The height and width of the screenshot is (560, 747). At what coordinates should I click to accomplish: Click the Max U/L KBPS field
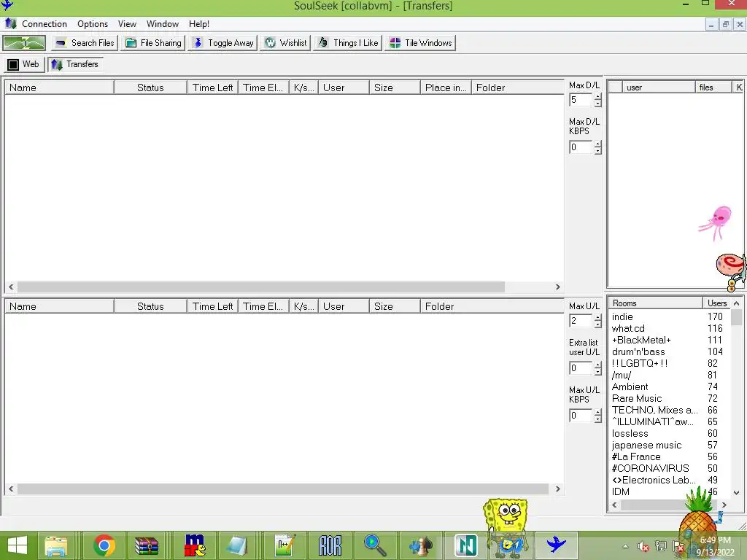(x=581, y=415)
